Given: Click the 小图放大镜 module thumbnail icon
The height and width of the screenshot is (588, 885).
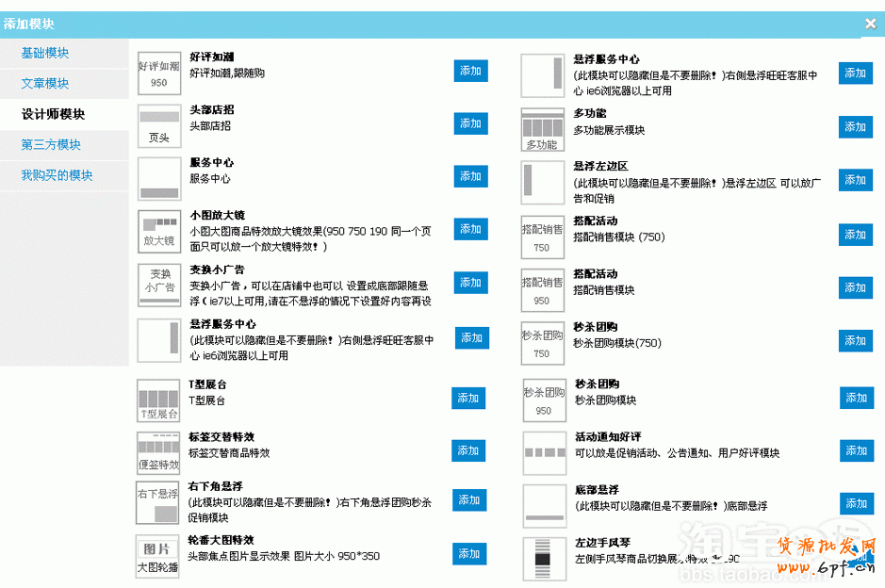Looking at the screenshot, I should coord(158,232).
